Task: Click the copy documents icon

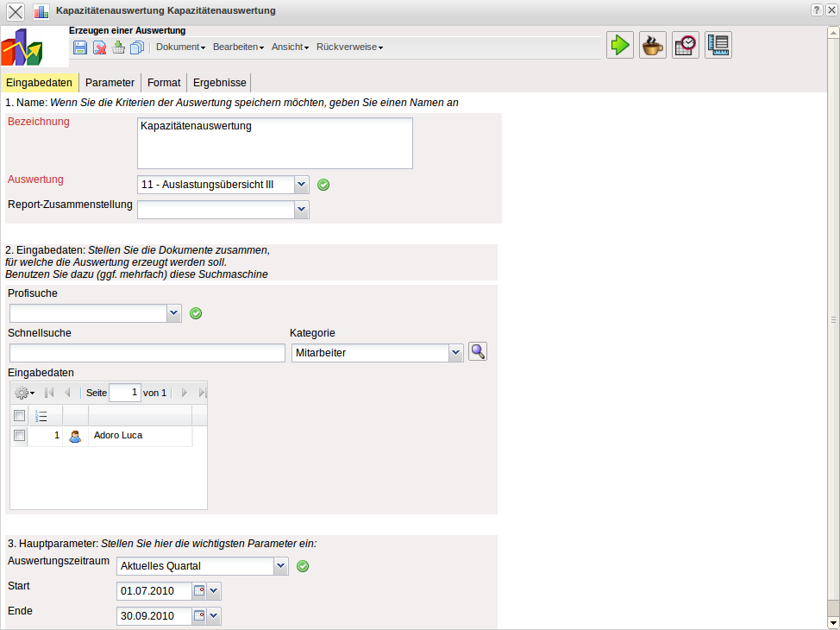Action: 137,47
